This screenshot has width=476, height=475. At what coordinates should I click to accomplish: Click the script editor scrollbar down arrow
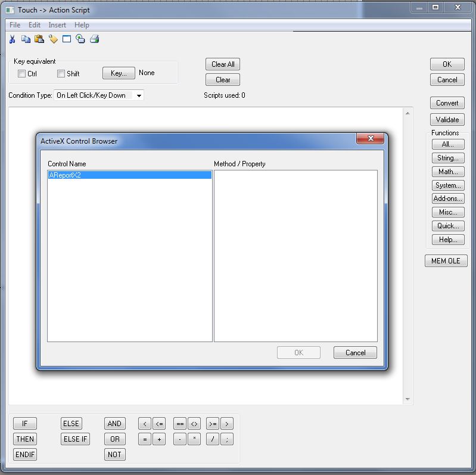(x=407, y=399)
